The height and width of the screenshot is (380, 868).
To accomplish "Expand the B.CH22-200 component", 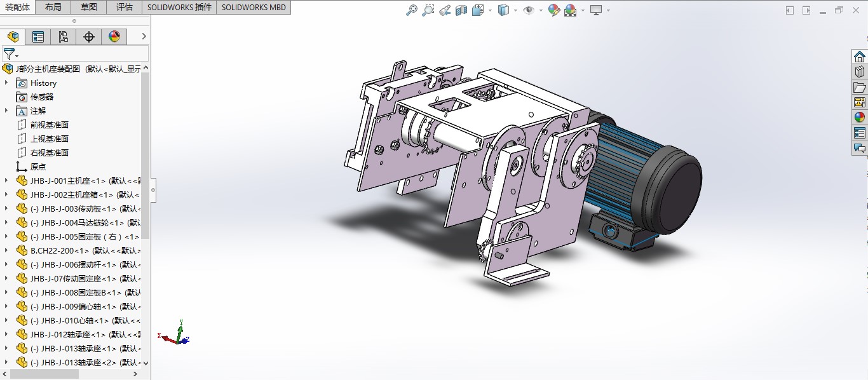I will (6, 250).
